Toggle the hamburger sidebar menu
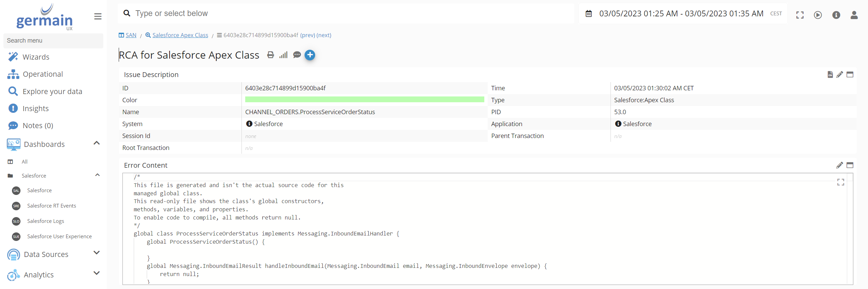 pyautogui.click(x=98, y=16)
